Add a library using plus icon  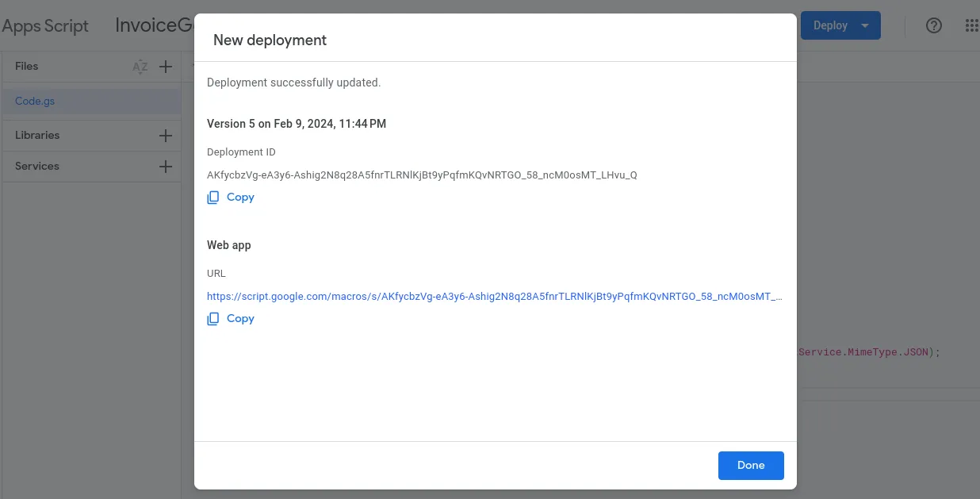coord(166,136)
